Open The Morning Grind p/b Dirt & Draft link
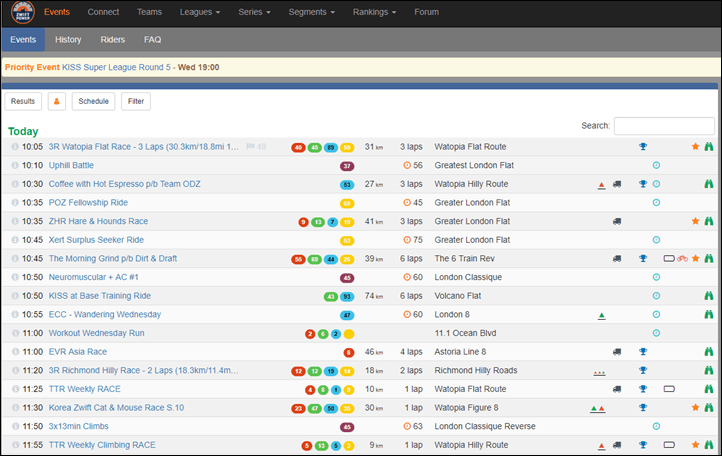 tap(113, 258)
